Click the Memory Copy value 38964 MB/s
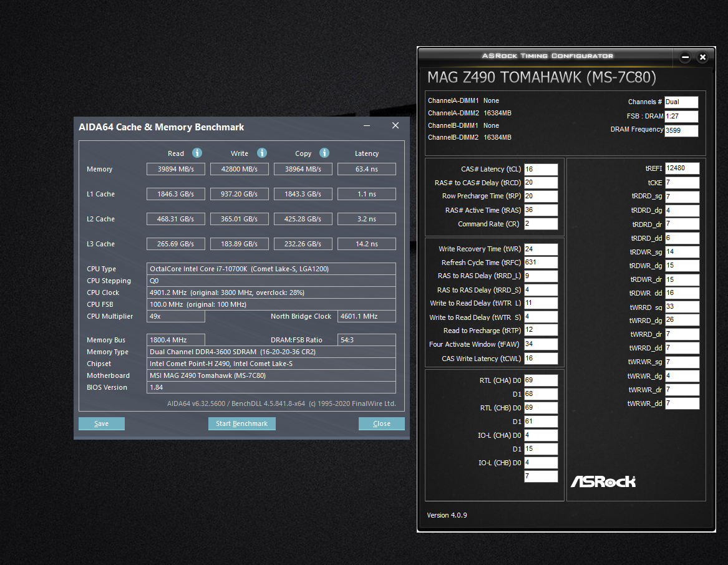Screen dimensions: 728x565 pyautogui.click(x=303, y=169)
